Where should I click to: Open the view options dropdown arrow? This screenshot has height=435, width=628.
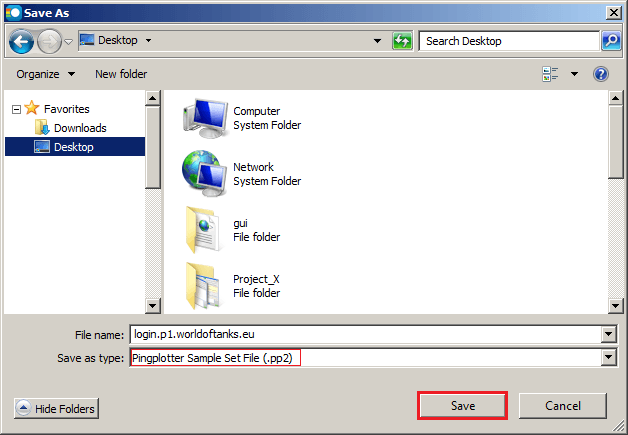tap(574, 74)
